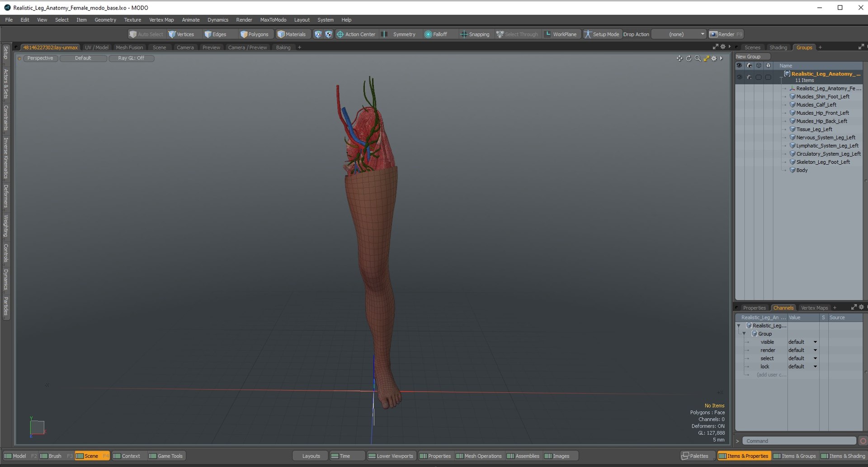Viewport: 868px width, 467px height.
Task: Open Channels panel settings gear
Action: (x=861, y=307)
